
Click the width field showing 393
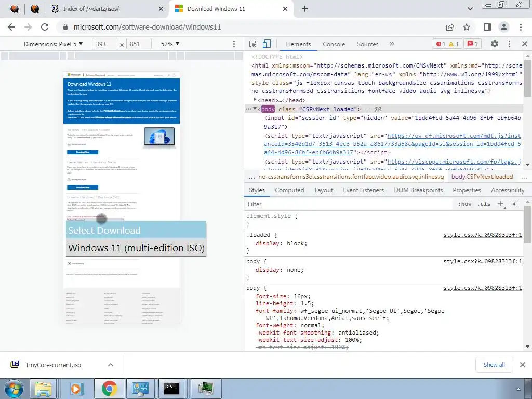tap(104, 44)
